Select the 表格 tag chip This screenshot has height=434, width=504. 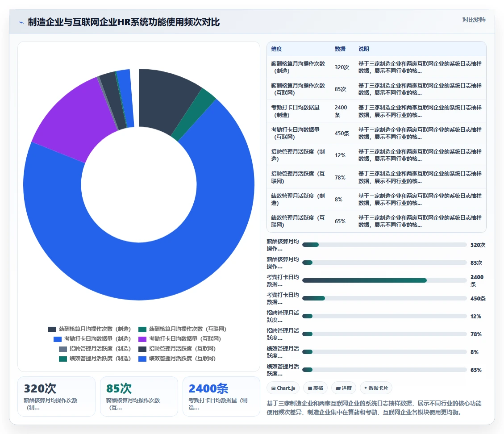pos(315,388)
